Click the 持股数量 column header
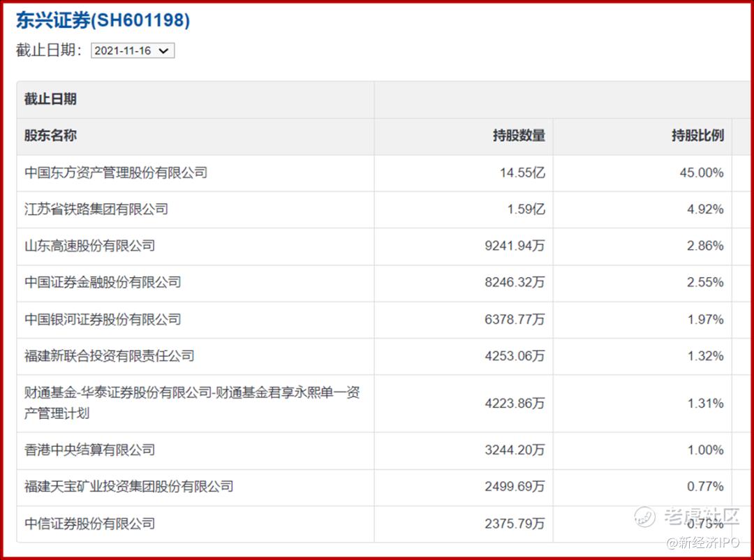 tap(519, 135)
